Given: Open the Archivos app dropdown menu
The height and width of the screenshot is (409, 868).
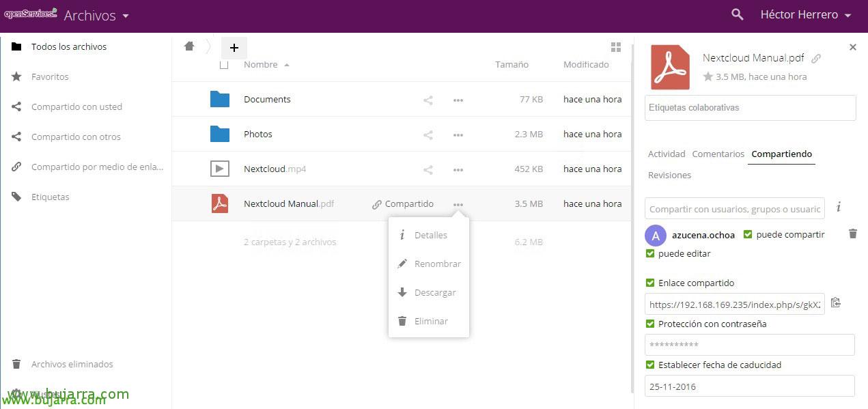Looking at the screenshot, I should (x=96, y=16).
